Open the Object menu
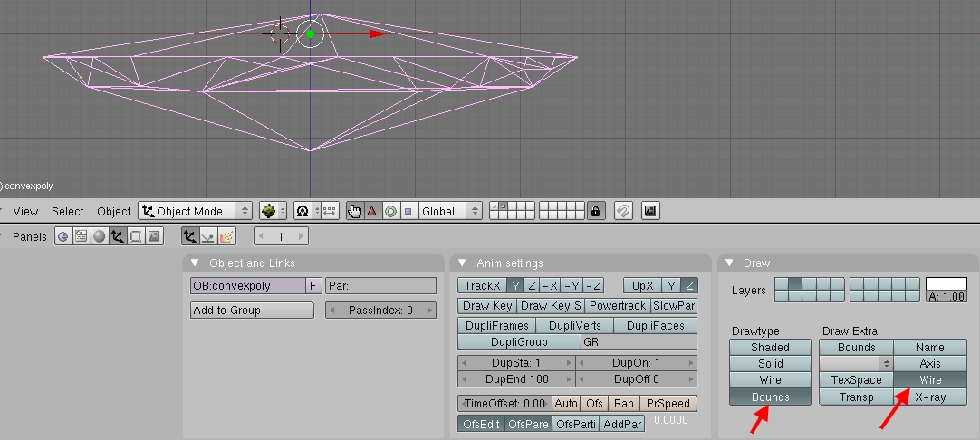The width and height of the screenshot is (980, 440). pos(114,211)
